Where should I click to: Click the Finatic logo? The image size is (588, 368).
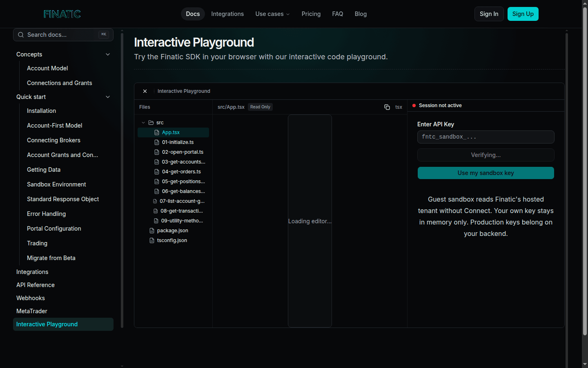click(x=62, y=14)
